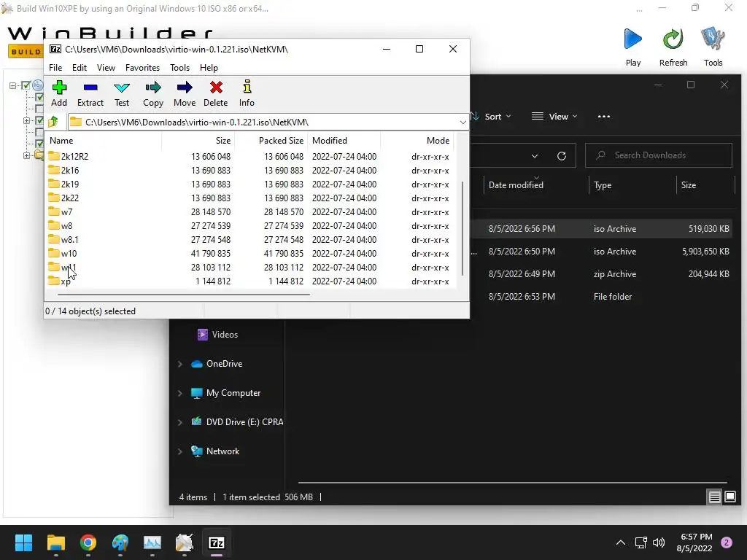
Task: Click the Explorer horizontal scrollbar
Action: [x=512, y=483]
